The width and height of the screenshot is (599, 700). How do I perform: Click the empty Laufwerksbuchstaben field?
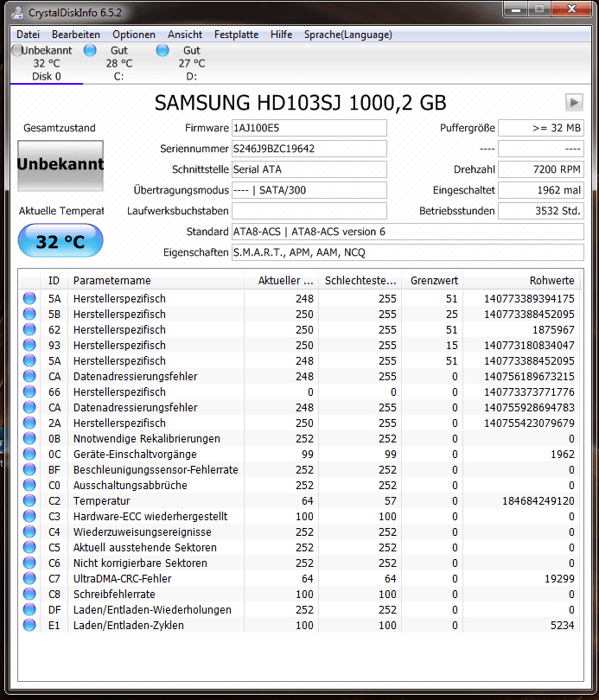coord(309,211)
